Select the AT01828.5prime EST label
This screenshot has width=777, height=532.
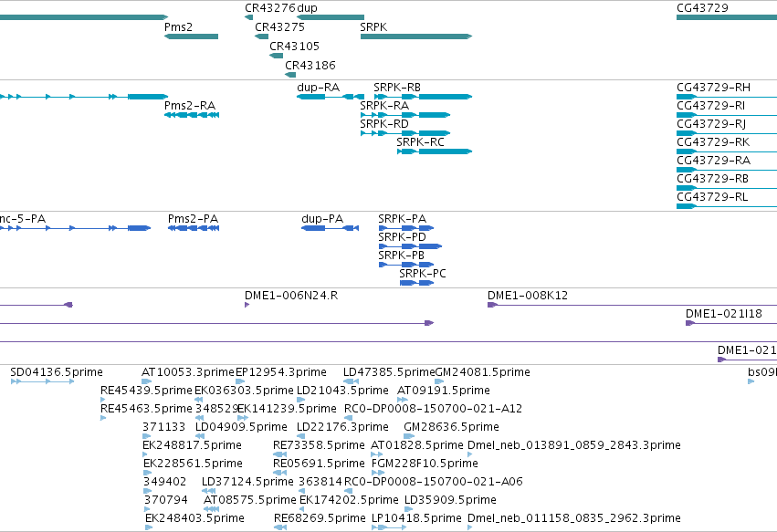tap(416, 446)
